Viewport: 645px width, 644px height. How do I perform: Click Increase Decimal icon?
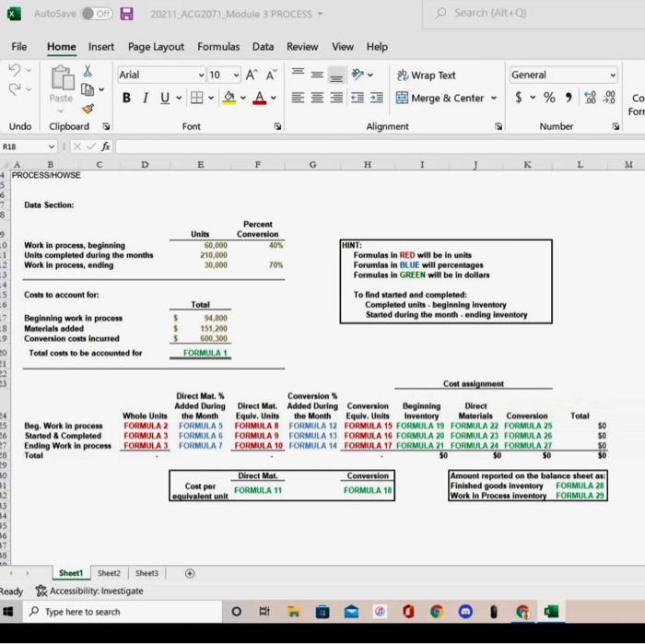click(x=590, y=98)
